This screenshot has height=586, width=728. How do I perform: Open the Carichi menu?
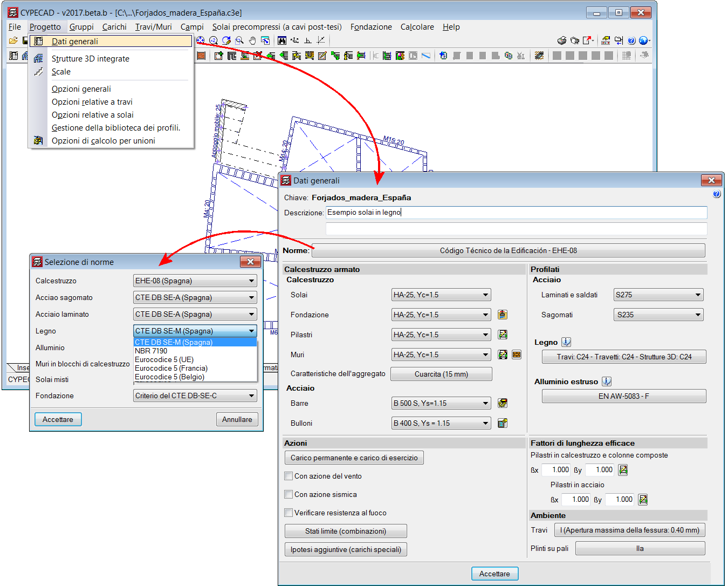114,26
